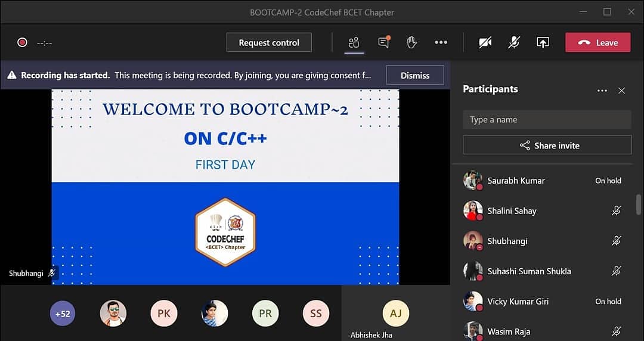The image size is (644, 341).
Task: Click the SS participant avatar
Action: (316, 314)
